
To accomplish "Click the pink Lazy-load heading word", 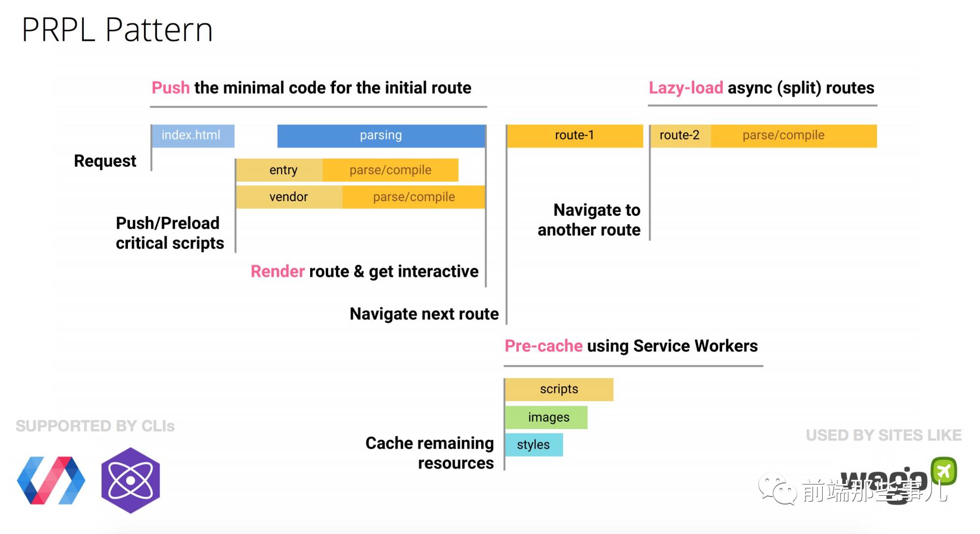I will tap(686, 88).
